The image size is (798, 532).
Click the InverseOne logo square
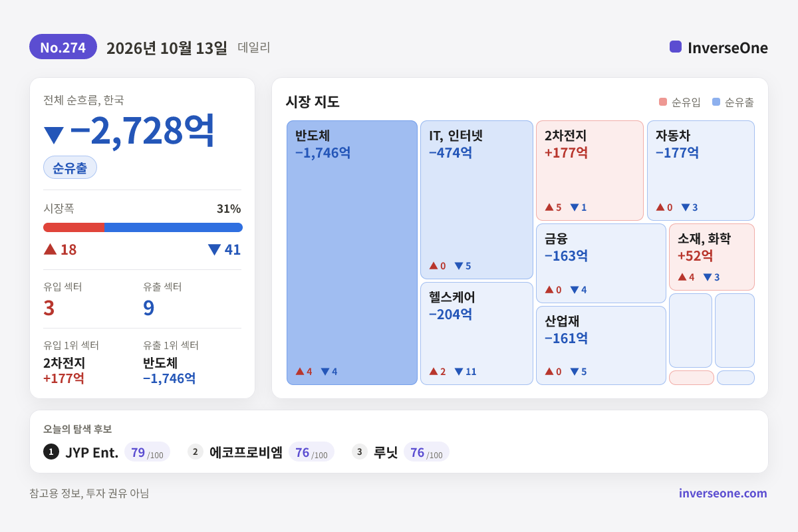(x=676, y=47)
